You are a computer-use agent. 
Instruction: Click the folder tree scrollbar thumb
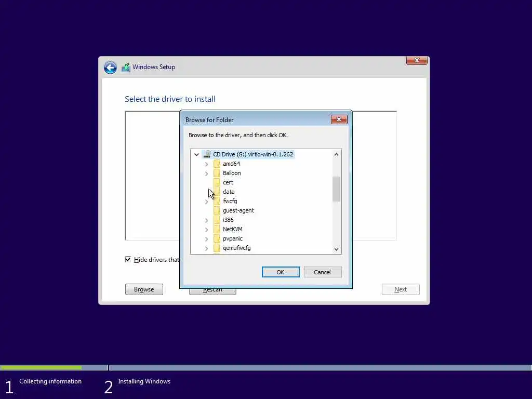336,189
